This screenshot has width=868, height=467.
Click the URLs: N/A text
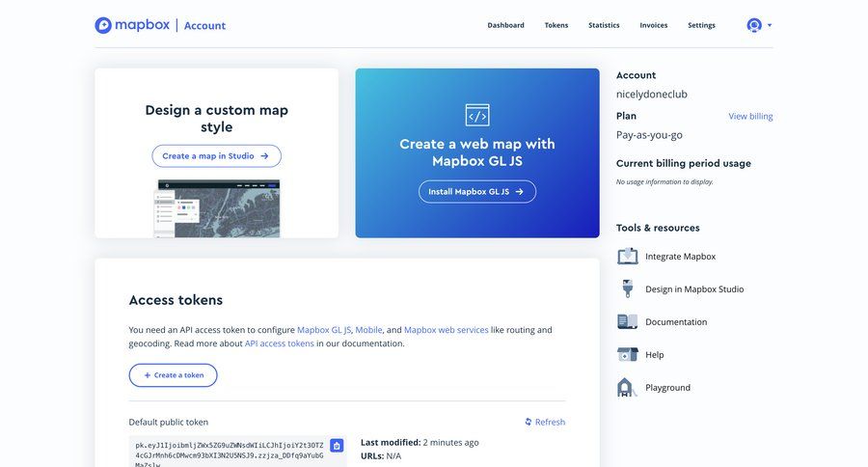pos(381,456)
